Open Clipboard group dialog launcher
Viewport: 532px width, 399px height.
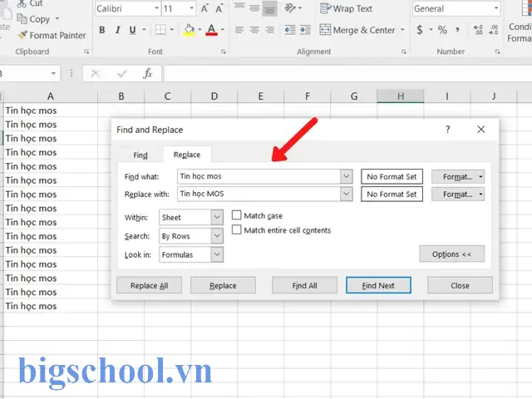tap(86, 52)
